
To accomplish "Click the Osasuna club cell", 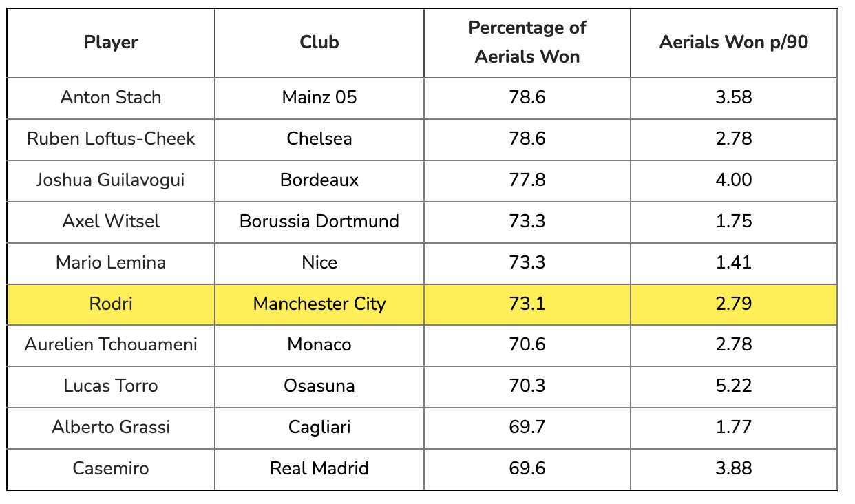I will click(x=319, y=386).
